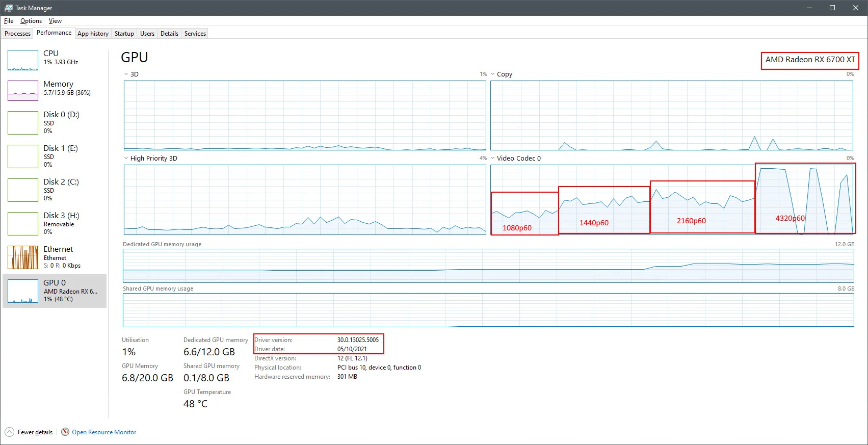Open the High Priority 3D engine dropdown
This screenshot has height=445, width=868.
coord(126,158)
